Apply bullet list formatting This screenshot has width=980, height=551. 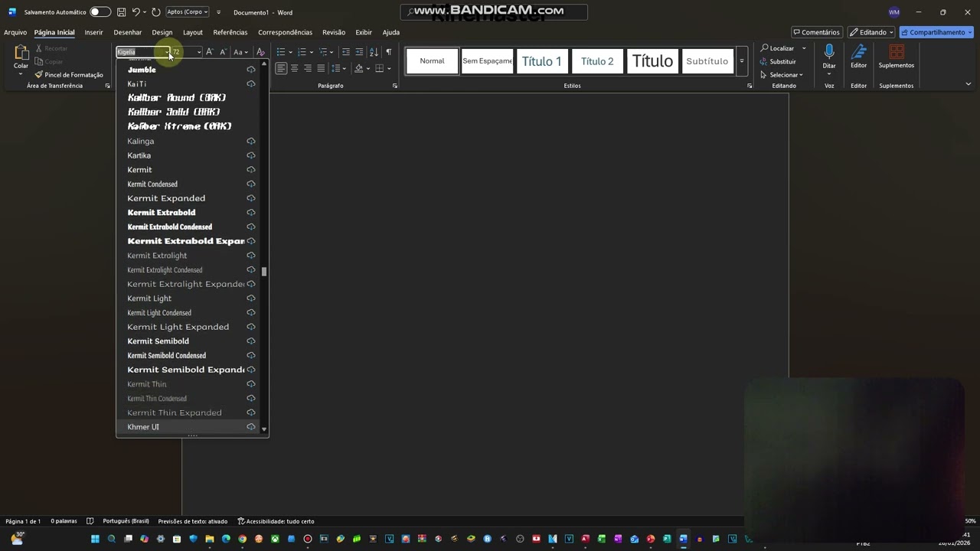[281, 52]
